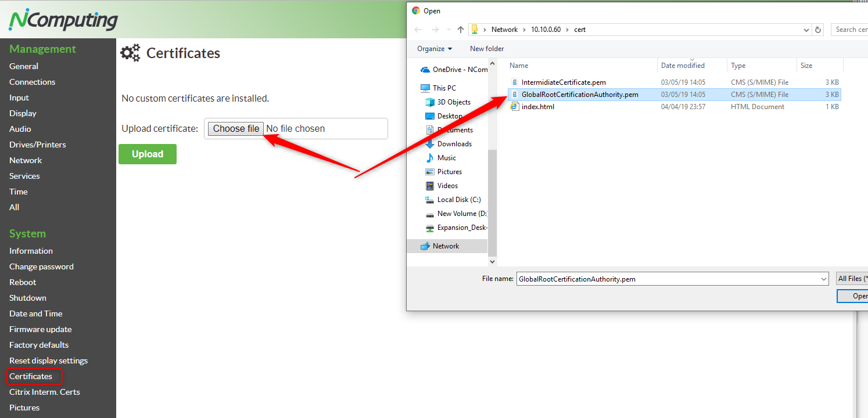
Task: Select Shutdown in System menu
Action: (x=28, y=298)
